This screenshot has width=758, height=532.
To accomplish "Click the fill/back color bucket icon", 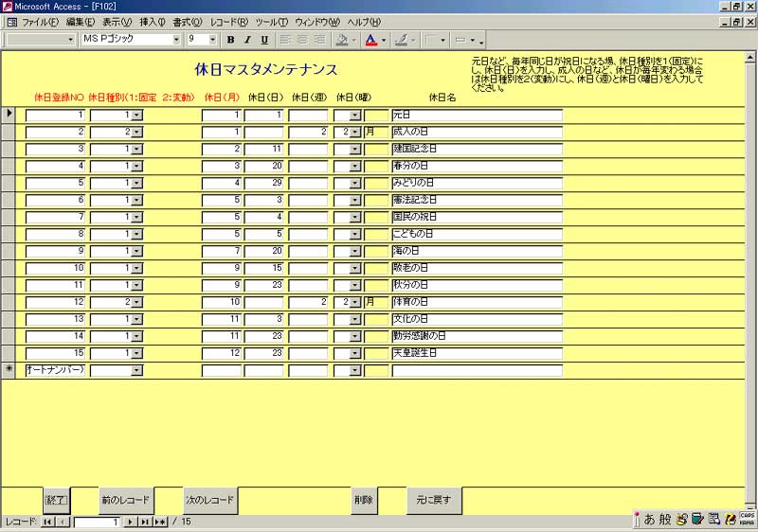I will (x=342, y=40).
